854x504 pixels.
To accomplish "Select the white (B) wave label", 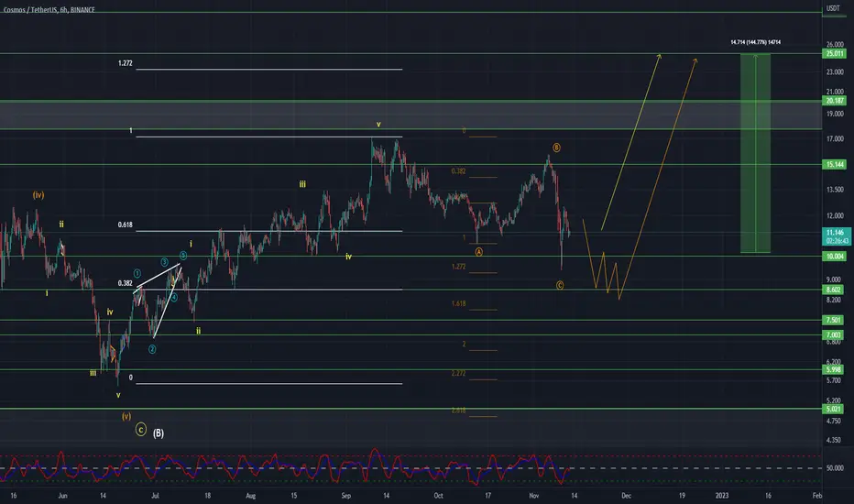I will click(158, 433).
